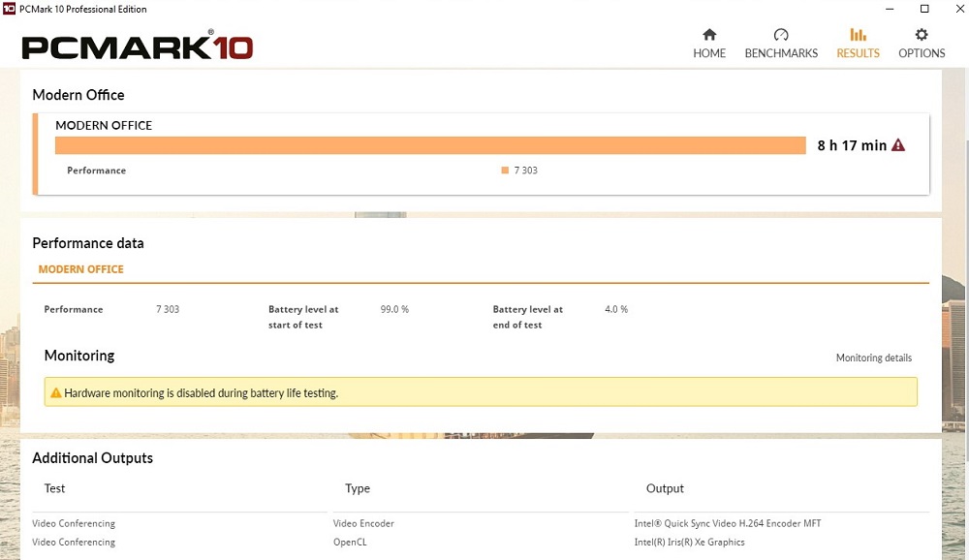Click the RESULTS bar chart icon

858,35
